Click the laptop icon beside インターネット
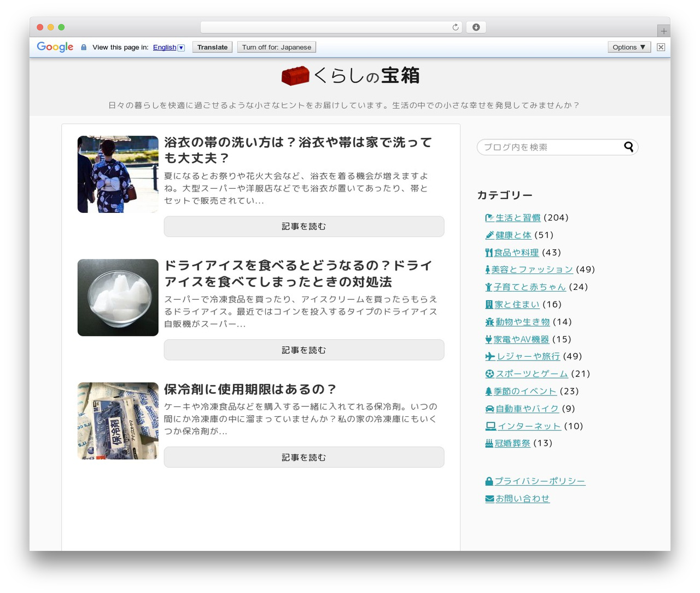Screen dimensions: 700x593 (491, 426)
